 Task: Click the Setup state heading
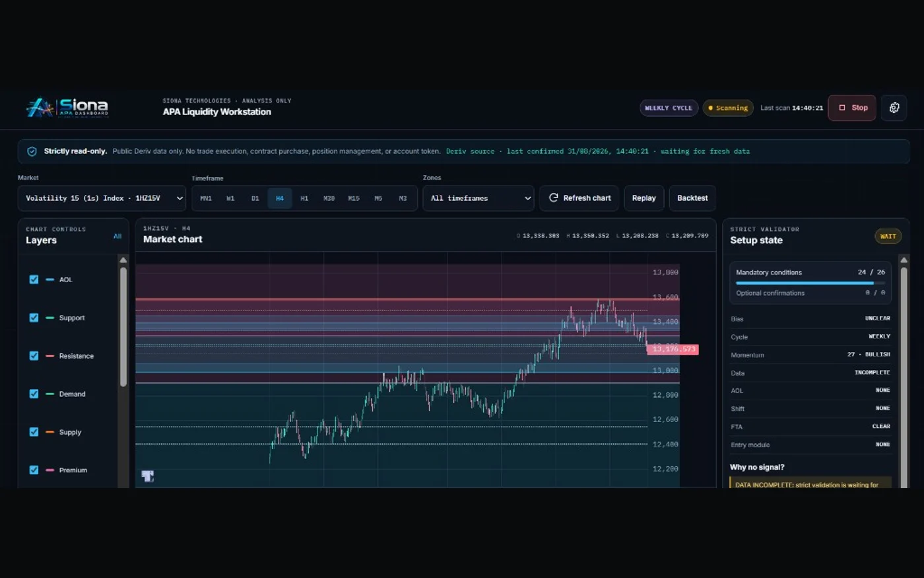(756, 240)
